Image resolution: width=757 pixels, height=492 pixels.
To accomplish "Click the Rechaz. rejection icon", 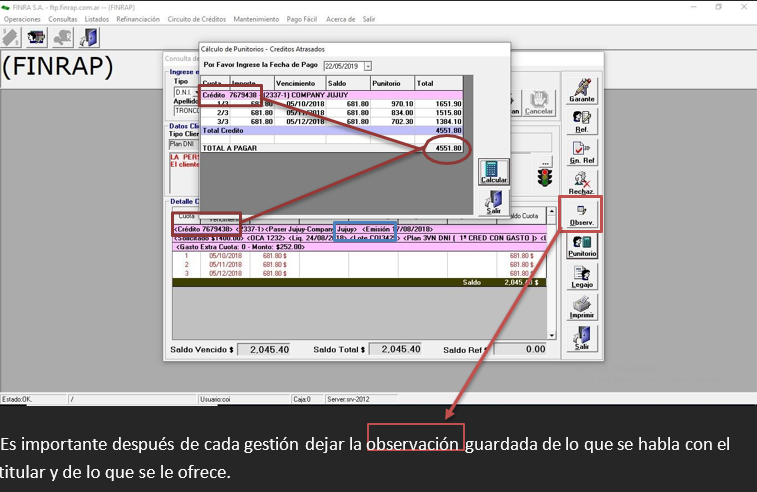I will point(581,181).
